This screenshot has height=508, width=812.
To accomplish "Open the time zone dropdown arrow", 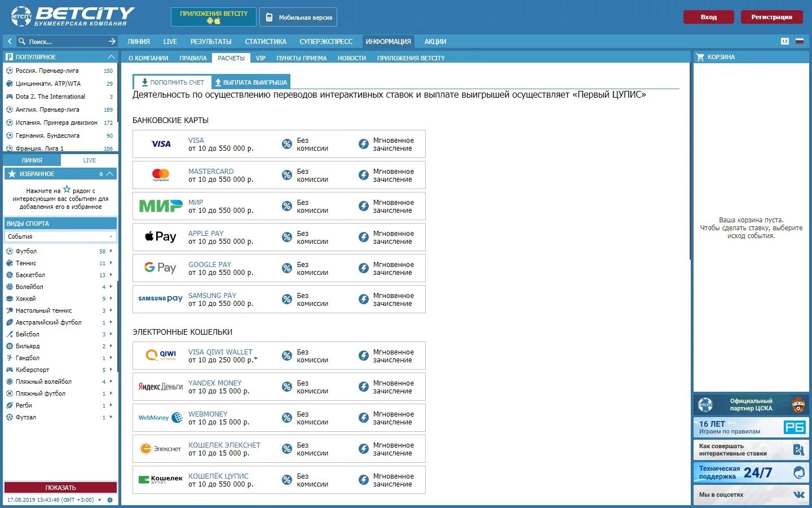I will click(x=100, y=500).
